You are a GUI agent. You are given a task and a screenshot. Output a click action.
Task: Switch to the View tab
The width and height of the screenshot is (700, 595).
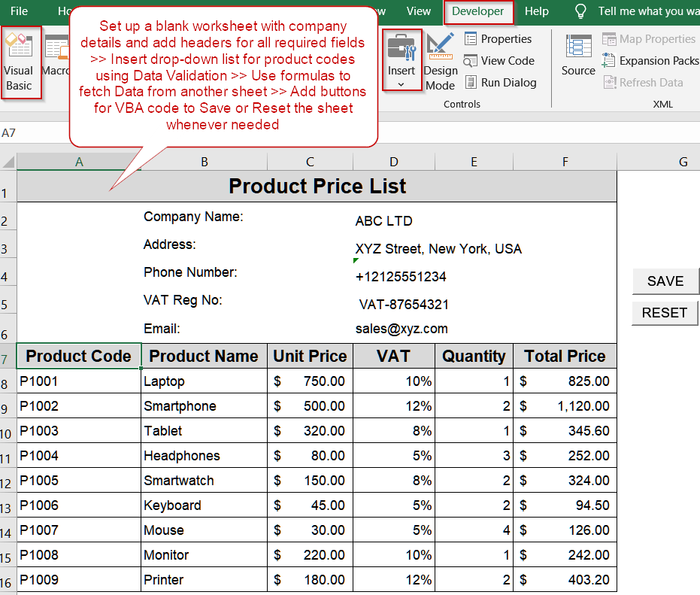[419, 11]
